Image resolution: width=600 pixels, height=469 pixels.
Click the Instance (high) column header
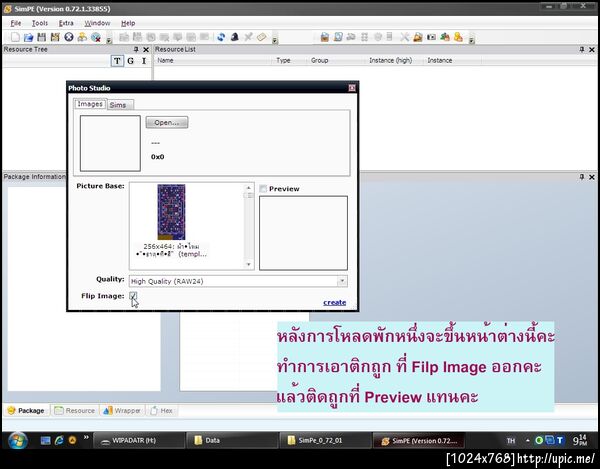click(395, 60)
